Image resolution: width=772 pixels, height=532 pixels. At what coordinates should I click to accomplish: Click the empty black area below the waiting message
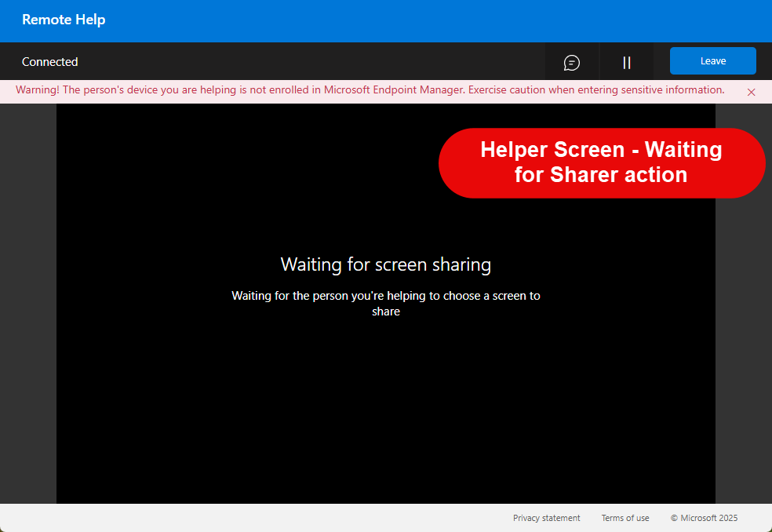point(385,416)
